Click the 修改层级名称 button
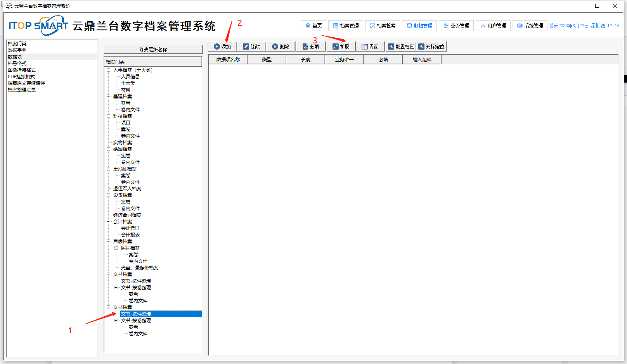This screenshot has width=627, height=364. (x=153, y=50)
